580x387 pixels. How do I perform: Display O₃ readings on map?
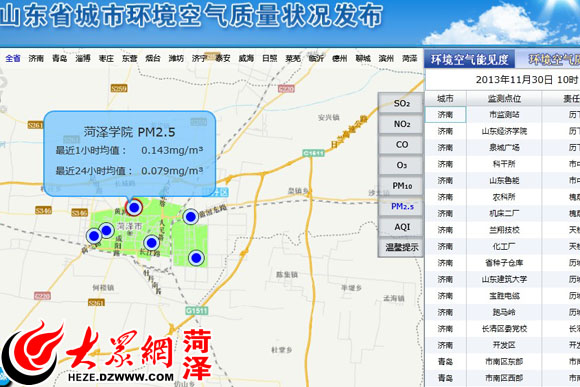tap(401, 165)
